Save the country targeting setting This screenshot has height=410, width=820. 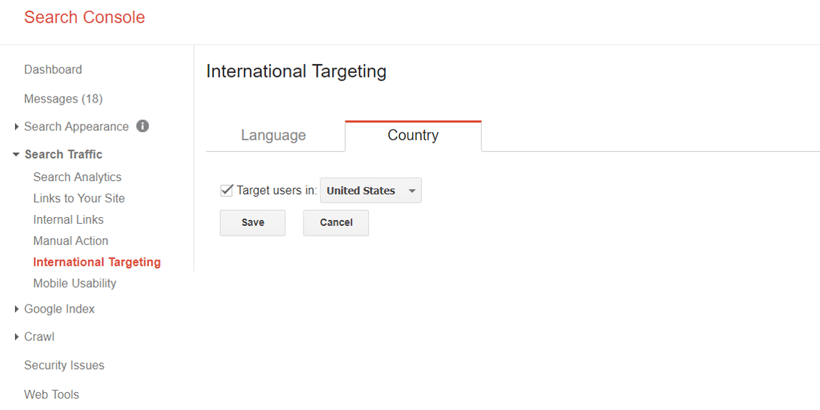click(253, 223)
